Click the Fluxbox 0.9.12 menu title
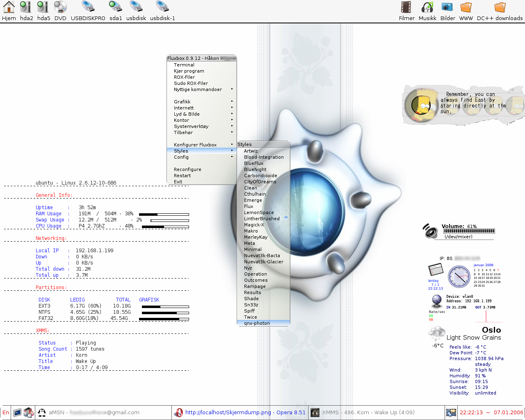 click(202, 58)
